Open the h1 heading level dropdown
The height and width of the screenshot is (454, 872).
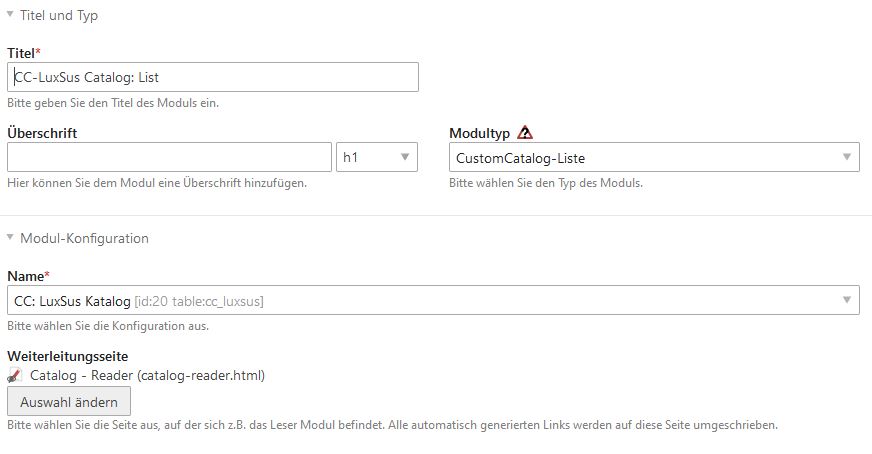tap(377, 157)
